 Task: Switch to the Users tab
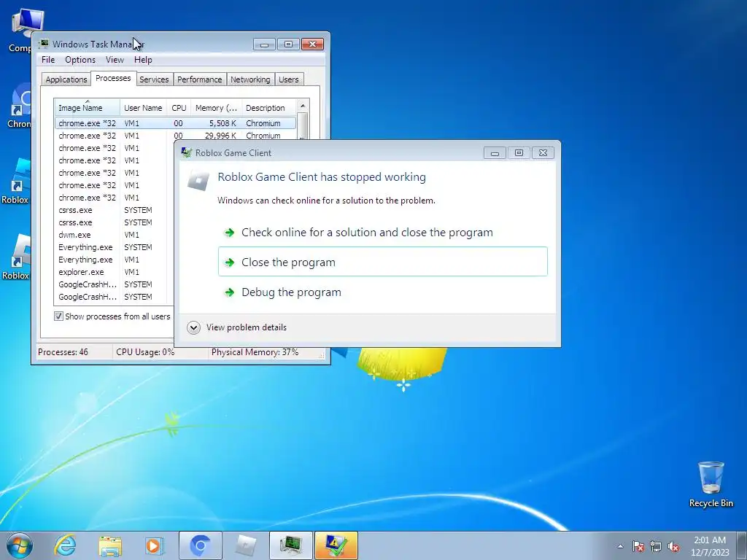click(x=289, y=79)
